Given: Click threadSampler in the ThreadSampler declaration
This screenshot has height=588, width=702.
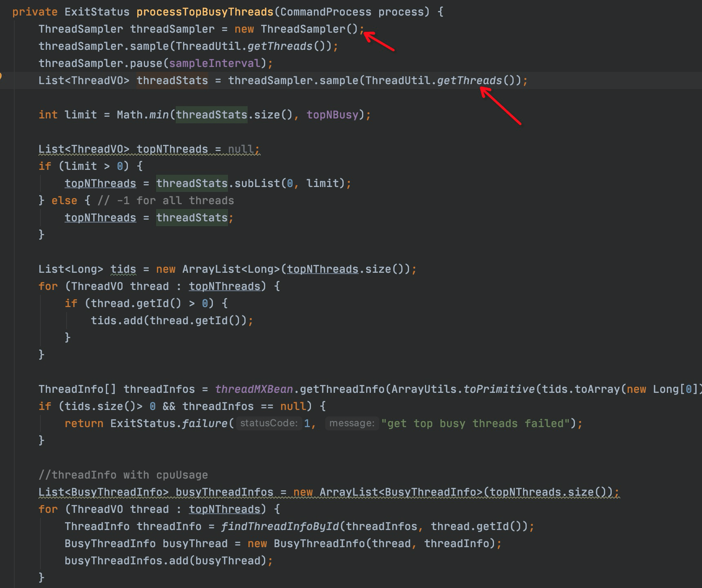Looking at the screenshot, I should pos(172,29).
